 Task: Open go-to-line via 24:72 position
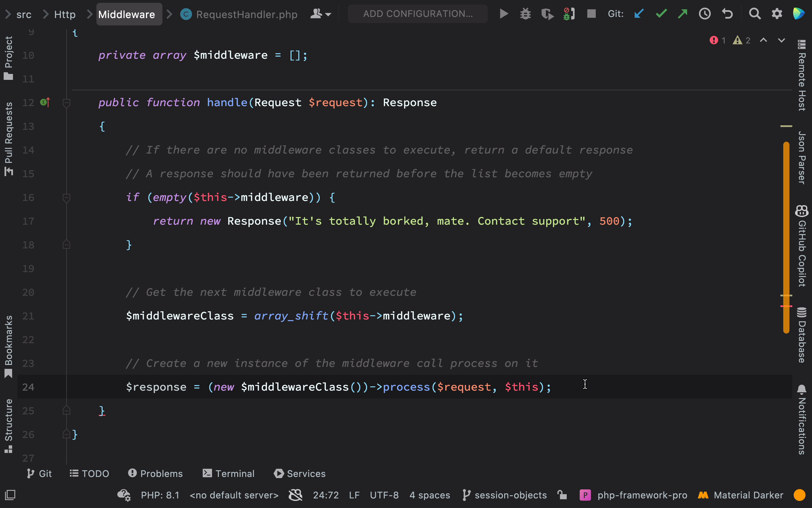(326, 495)
